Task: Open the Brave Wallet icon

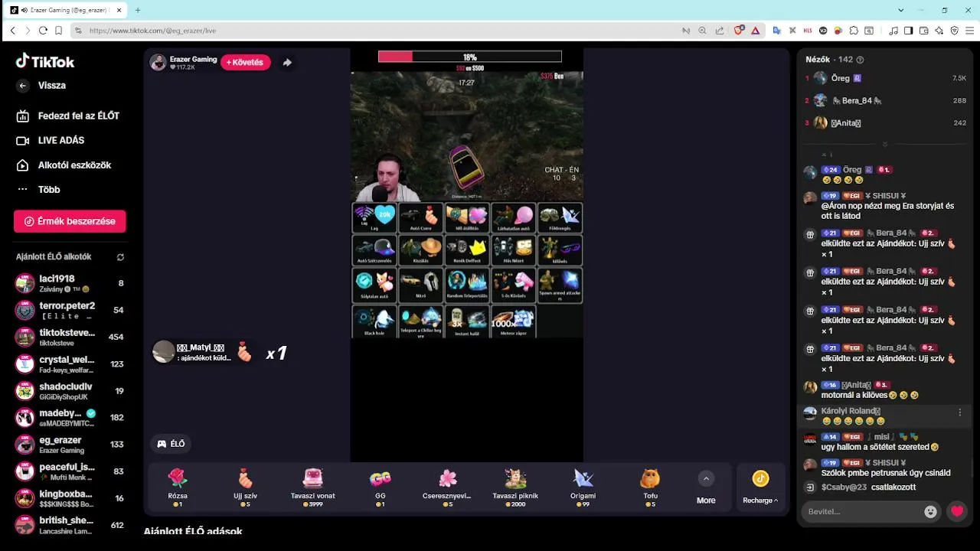Action: tap(924, 31)
